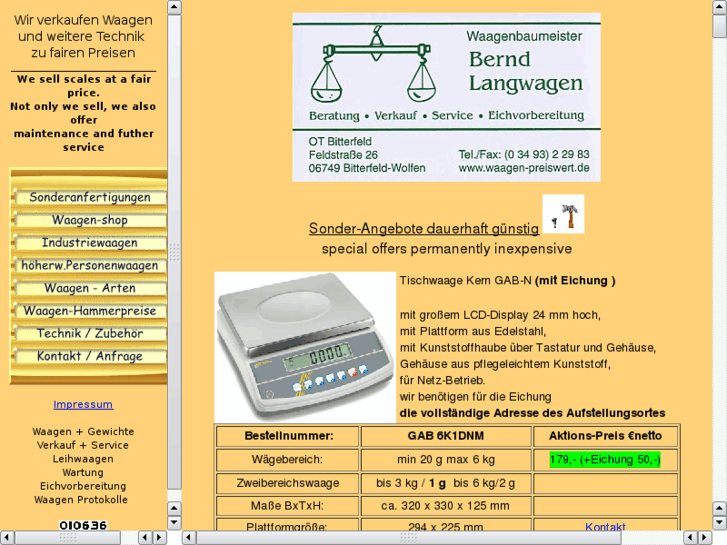Click the left frame horizontal scroll-right arrow at far right
The width and height of the screenshot is (727, 545).
coord(160,538)
